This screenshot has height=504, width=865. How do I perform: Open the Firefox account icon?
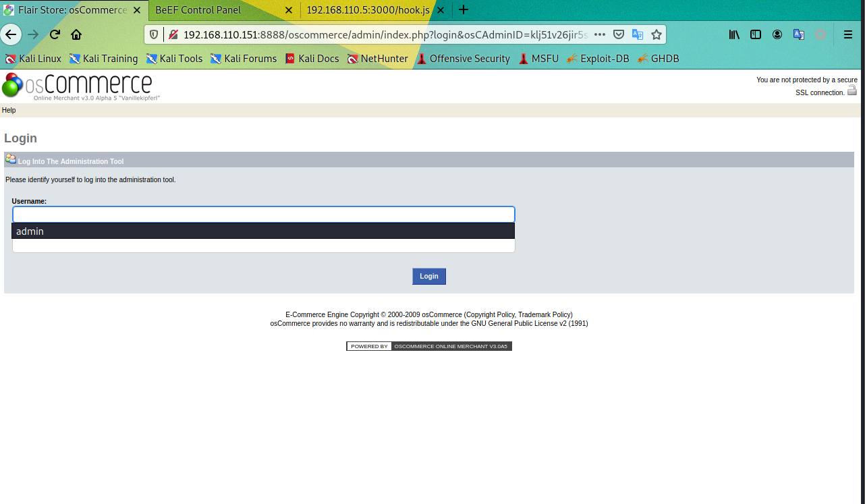point(777,34)
